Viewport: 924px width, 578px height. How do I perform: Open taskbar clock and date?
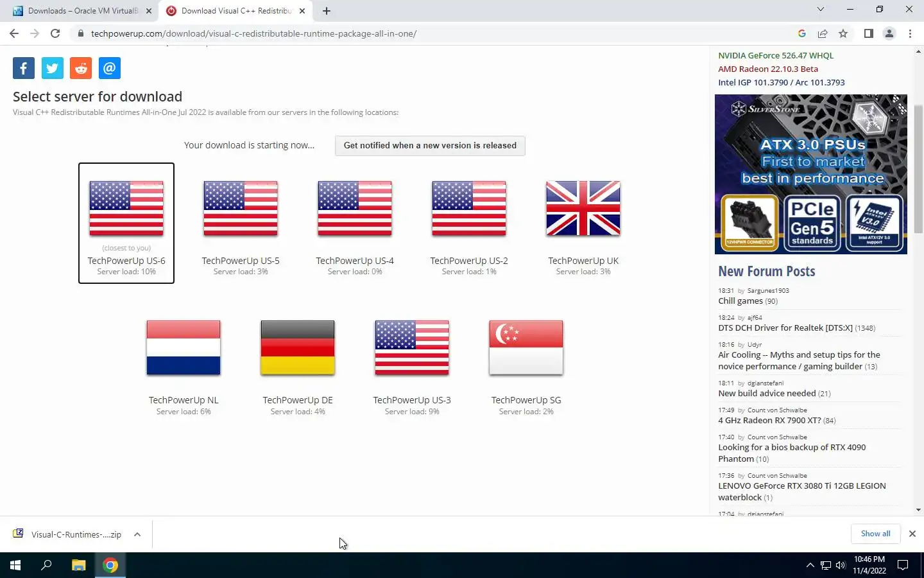click(869, 565)
